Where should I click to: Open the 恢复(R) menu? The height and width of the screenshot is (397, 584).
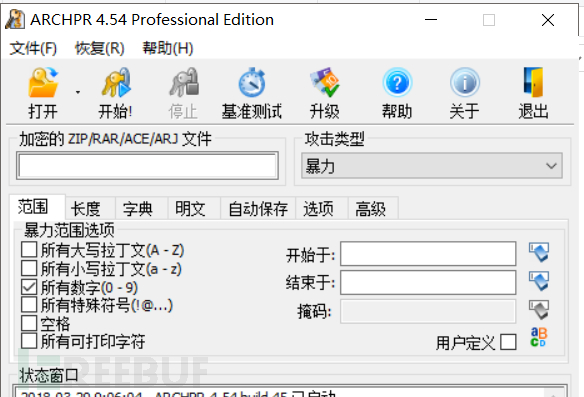[x=99, y=48]
